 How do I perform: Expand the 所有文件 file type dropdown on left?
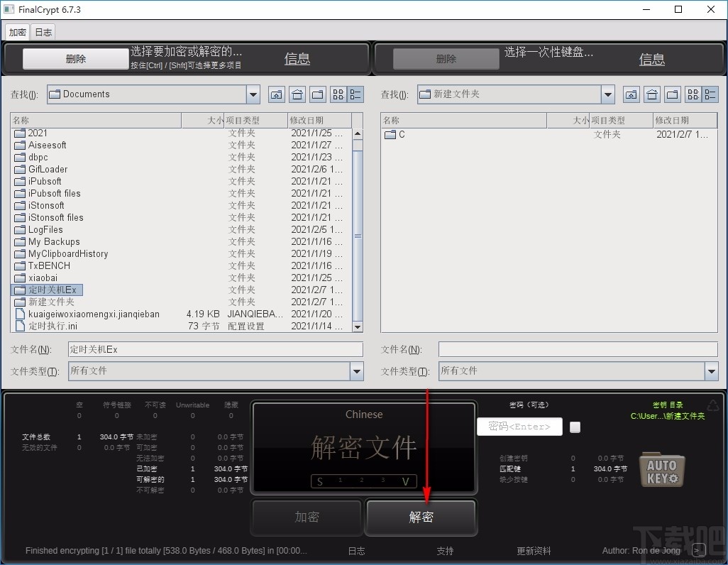tap(357, 371)
